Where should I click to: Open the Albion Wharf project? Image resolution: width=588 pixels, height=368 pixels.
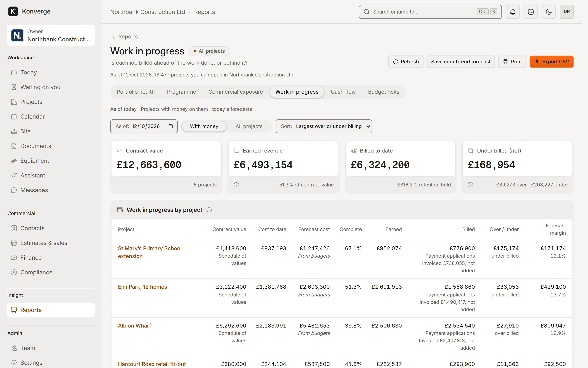134,326
